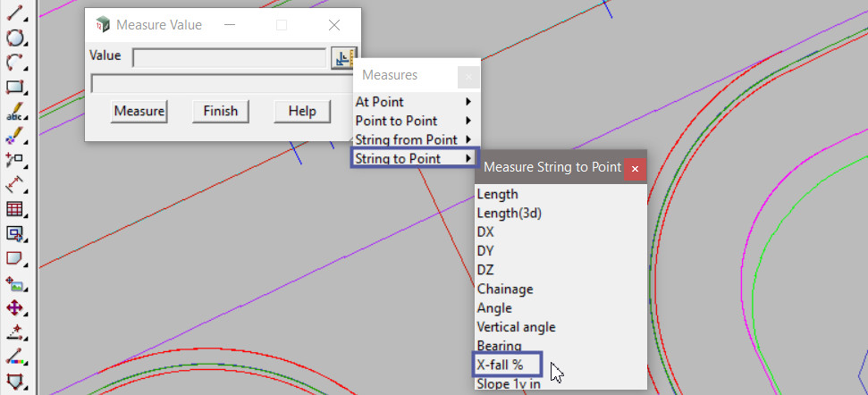Click the Measure button
The height and width of the screenshot is (395, 868).
point(139,111)
